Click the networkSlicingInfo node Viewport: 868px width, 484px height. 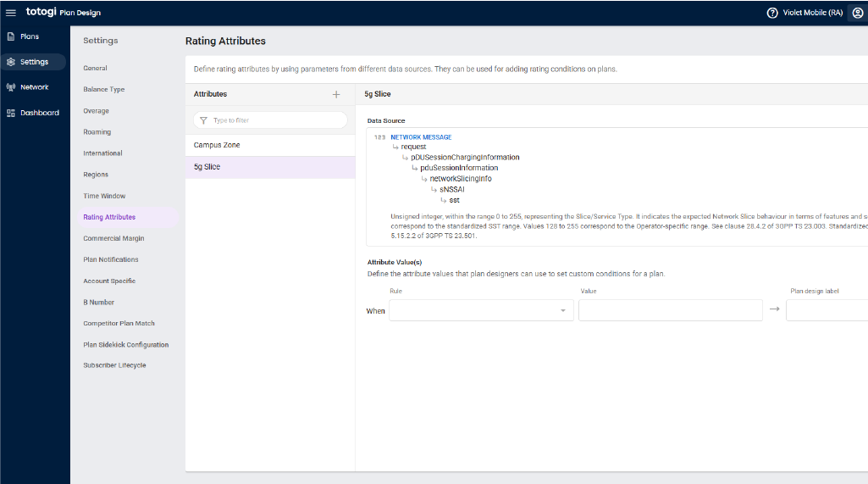pyautogui.click(x=461, y=179)
